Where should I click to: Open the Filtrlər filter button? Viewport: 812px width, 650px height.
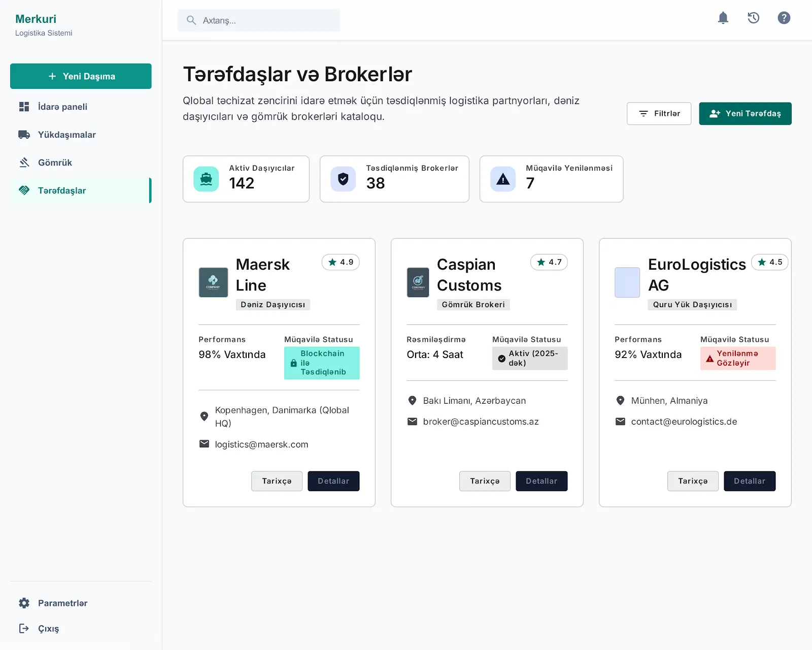(659, 114)
